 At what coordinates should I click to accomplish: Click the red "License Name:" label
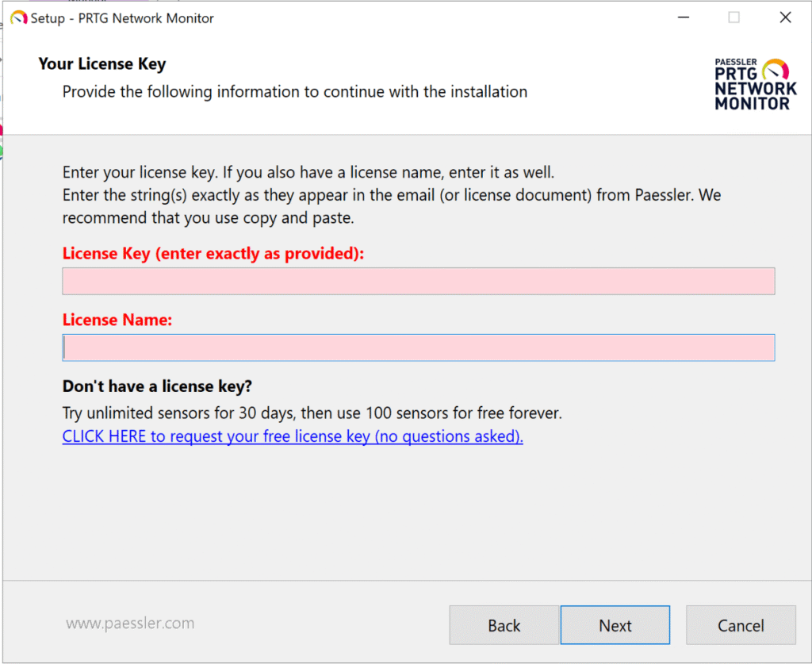pyautogui.click(x=117, y=320)
